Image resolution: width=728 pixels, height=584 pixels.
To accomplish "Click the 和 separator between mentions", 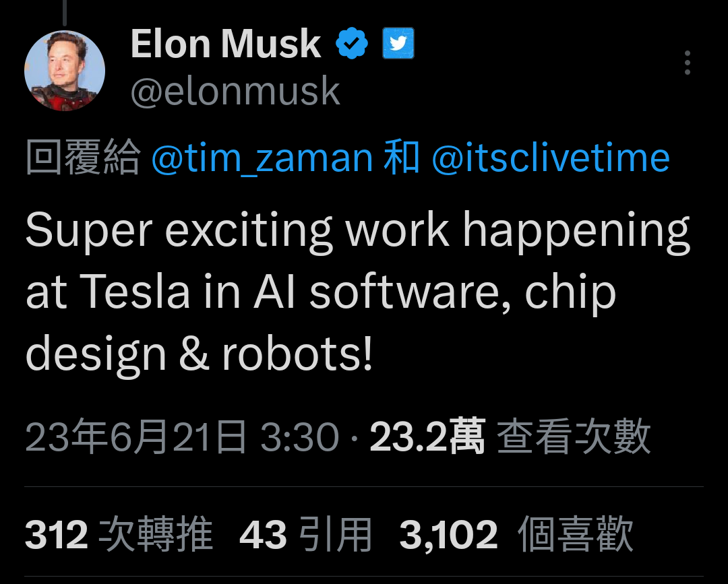I will click(402, 157).
